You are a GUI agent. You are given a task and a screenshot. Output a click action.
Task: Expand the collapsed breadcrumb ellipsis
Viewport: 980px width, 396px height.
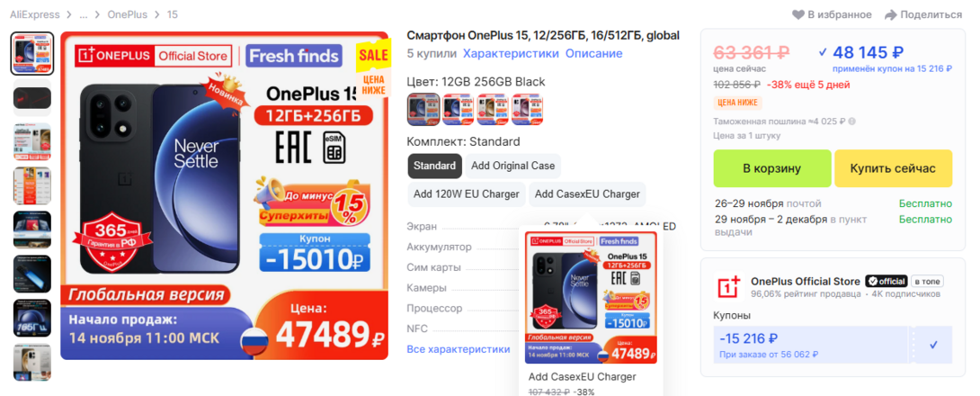pyautogui.click(x=84, y=14)
